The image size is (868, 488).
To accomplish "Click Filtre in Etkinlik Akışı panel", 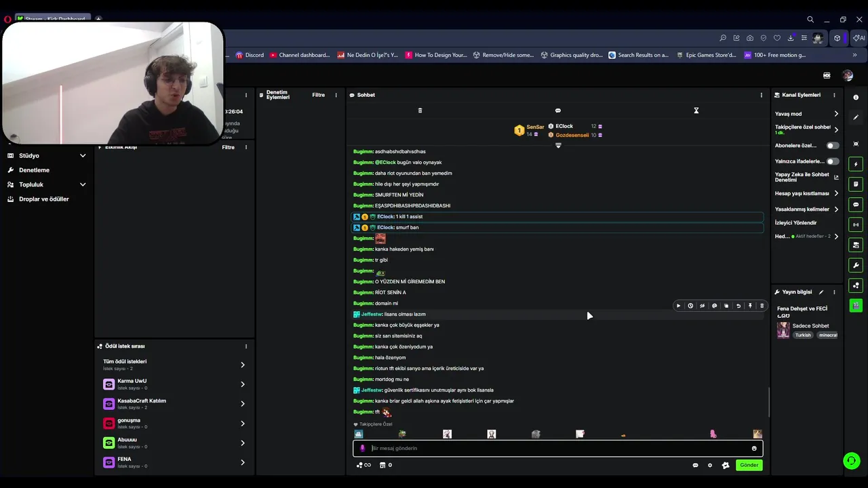I will click(x=228, y=147).
